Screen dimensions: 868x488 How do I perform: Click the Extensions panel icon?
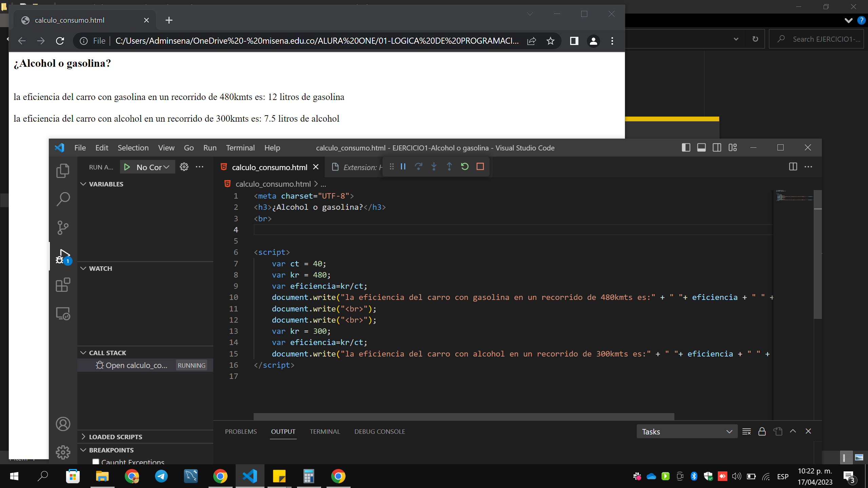[x=63, y=285]
